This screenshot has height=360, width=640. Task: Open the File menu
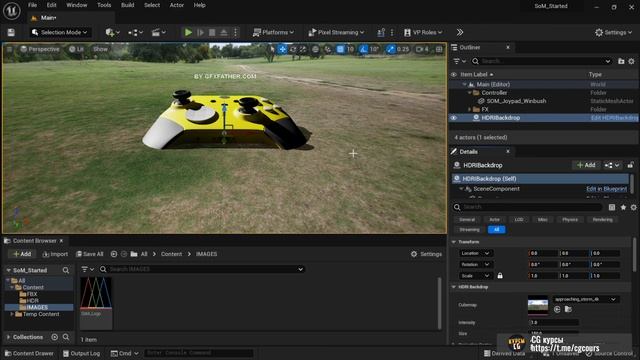[x=32, y=5]
